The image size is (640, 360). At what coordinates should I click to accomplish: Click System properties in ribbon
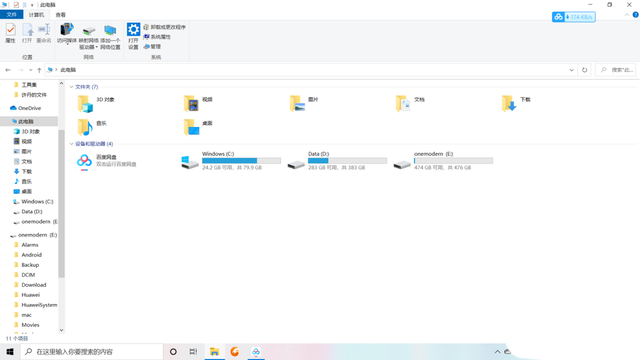pos(157,37)
